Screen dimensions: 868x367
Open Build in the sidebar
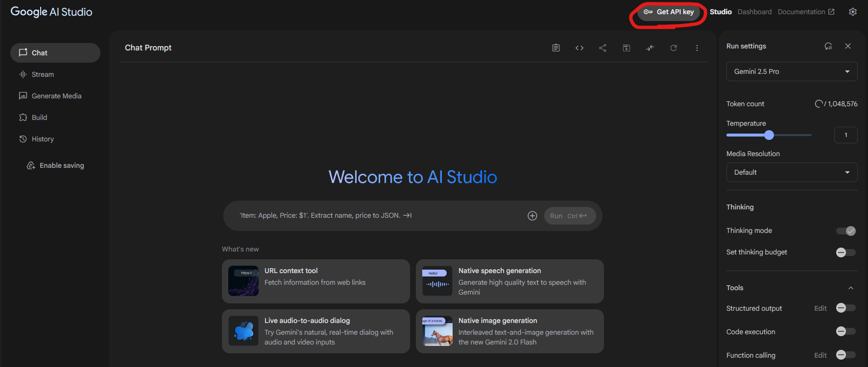tap(55, 117)
